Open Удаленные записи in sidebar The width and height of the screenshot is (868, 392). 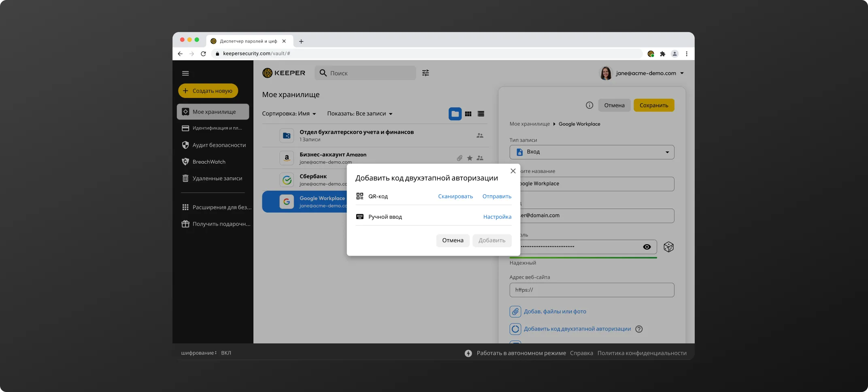(213, 178)
